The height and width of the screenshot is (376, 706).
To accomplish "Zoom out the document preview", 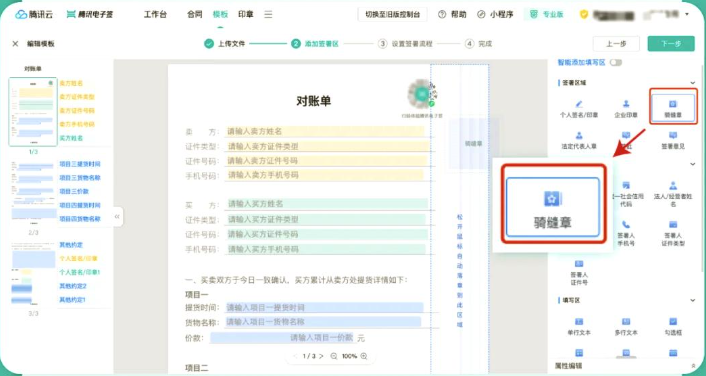I will tap(334, 356).
